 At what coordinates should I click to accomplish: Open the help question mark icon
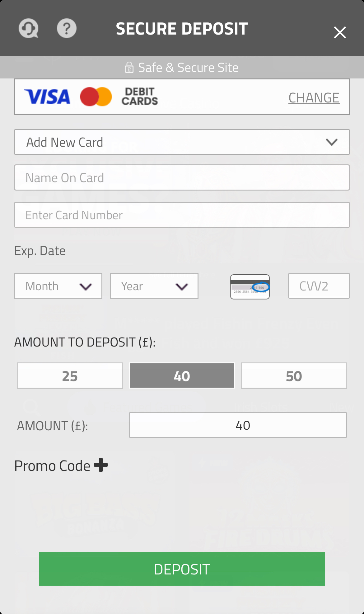[x=67, y=28]
